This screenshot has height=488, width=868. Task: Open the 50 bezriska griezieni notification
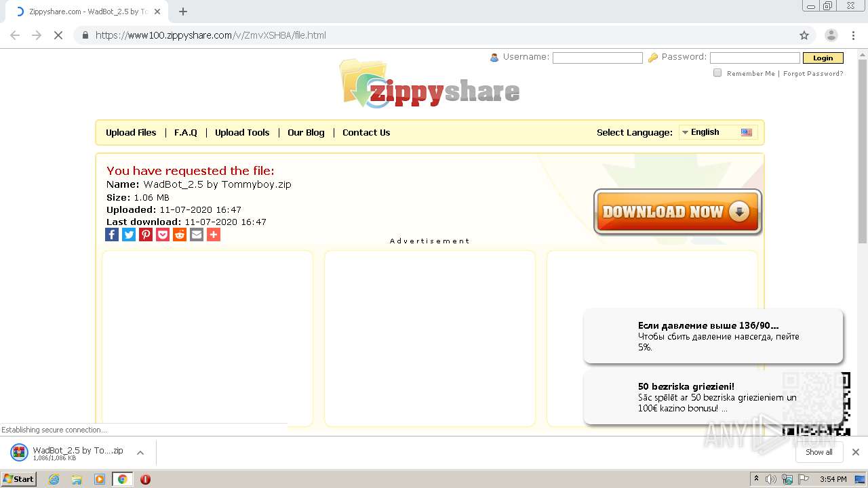pyautogui.click(x=713, y=397)
